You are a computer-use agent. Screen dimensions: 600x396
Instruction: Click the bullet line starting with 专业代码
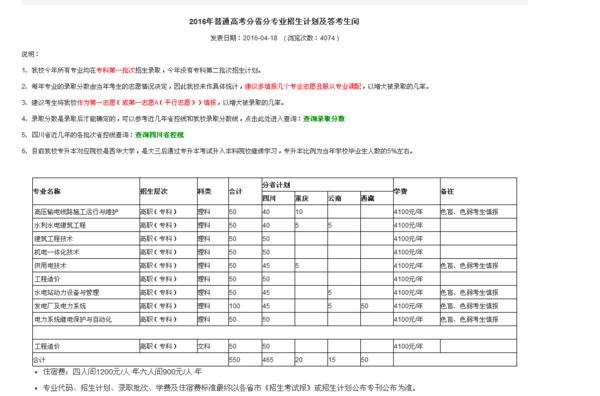[229, 388]
